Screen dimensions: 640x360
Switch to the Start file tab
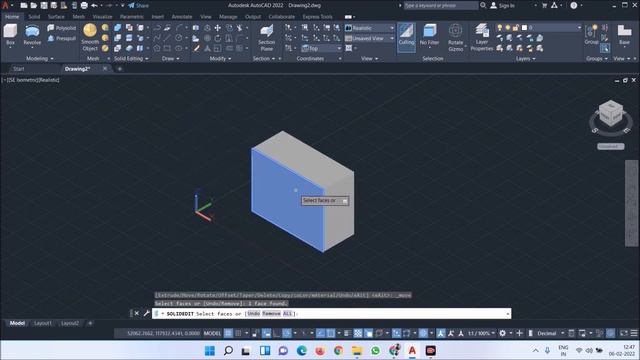click(18, 69)
